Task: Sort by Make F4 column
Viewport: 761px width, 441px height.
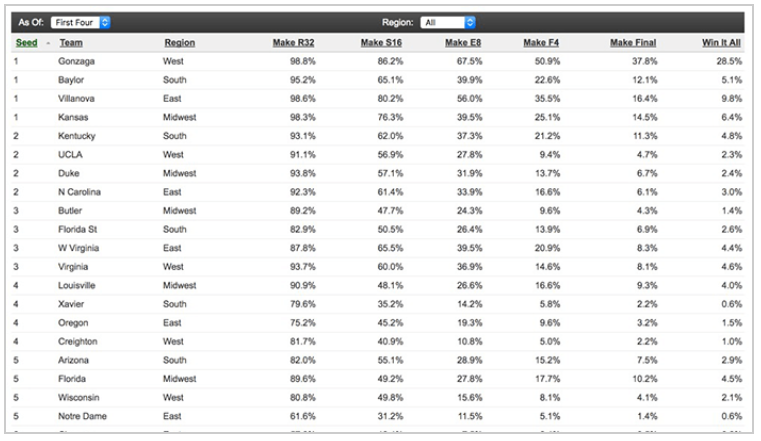Action: pos(541,43)
